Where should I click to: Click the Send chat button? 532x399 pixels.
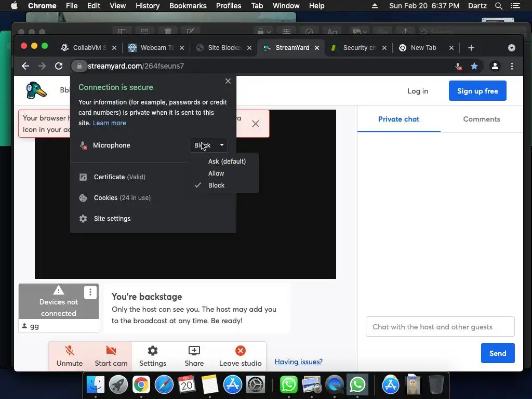click(x=498, y=353)
